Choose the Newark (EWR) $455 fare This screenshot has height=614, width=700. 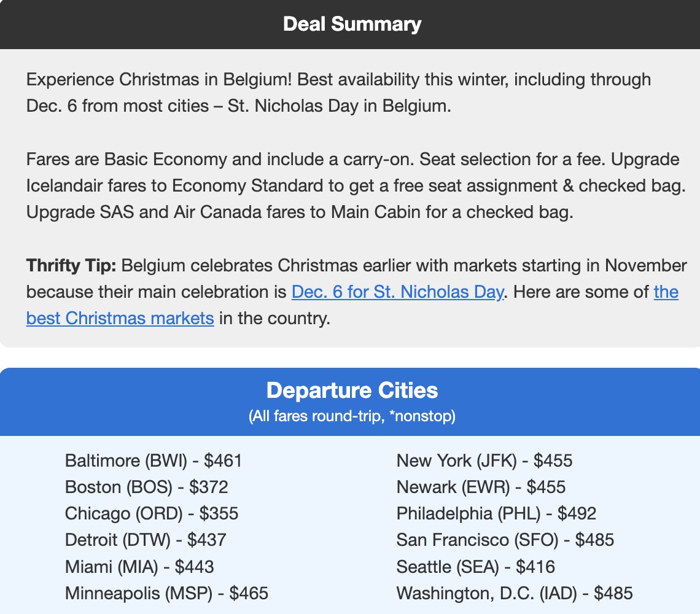481,487
